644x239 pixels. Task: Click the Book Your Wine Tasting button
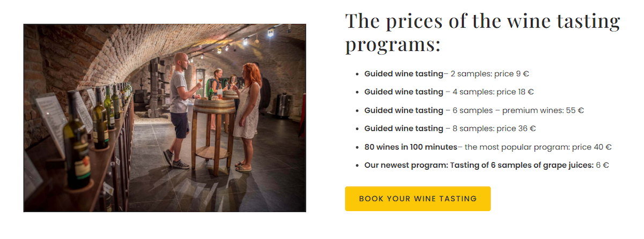coord(418,199)
